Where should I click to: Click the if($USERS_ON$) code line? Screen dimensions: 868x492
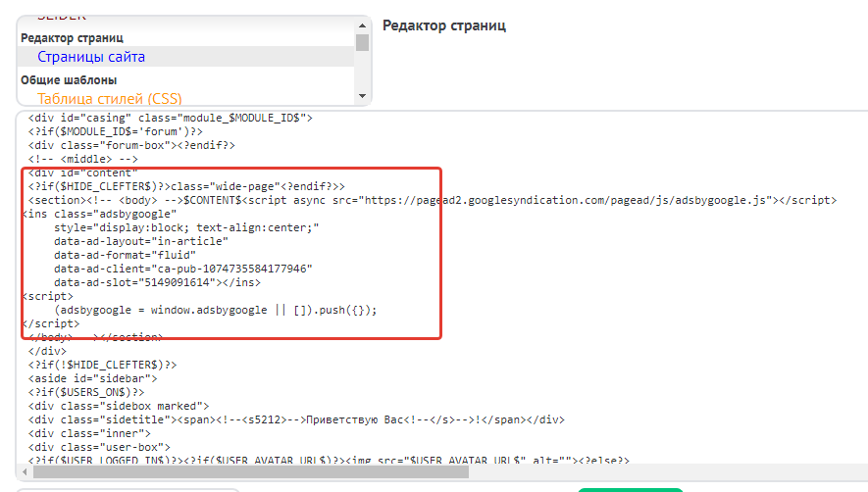click(86, 392)
